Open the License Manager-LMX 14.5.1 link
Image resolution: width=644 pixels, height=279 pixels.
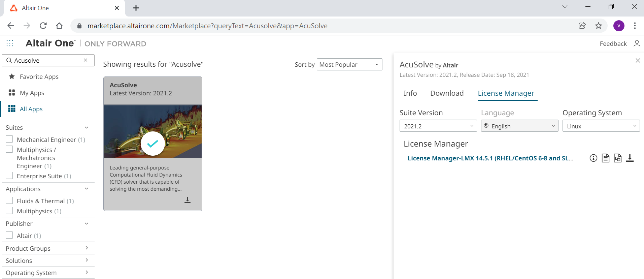click(x=490, y=158)
